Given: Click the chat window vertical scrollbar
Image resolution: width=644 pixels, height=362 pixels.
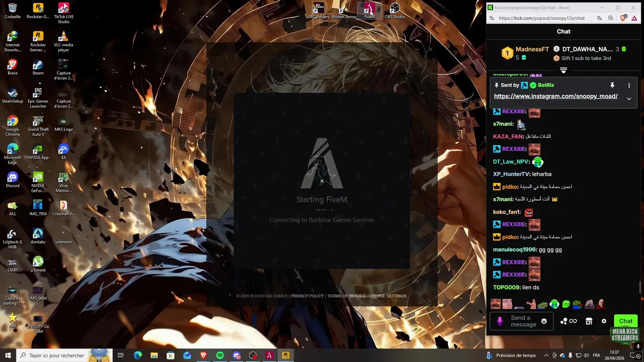Looking at the screenshot, I should click(x=640, y=287).
